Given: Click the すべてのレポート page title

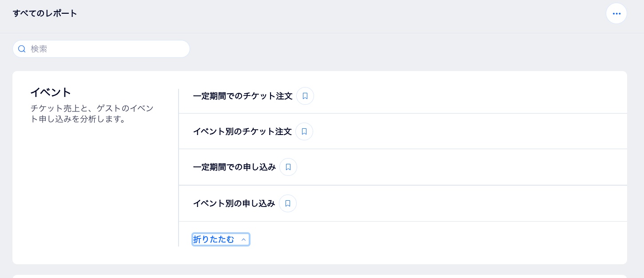Looking at the screenshot, I should click(x=45, y=13).
